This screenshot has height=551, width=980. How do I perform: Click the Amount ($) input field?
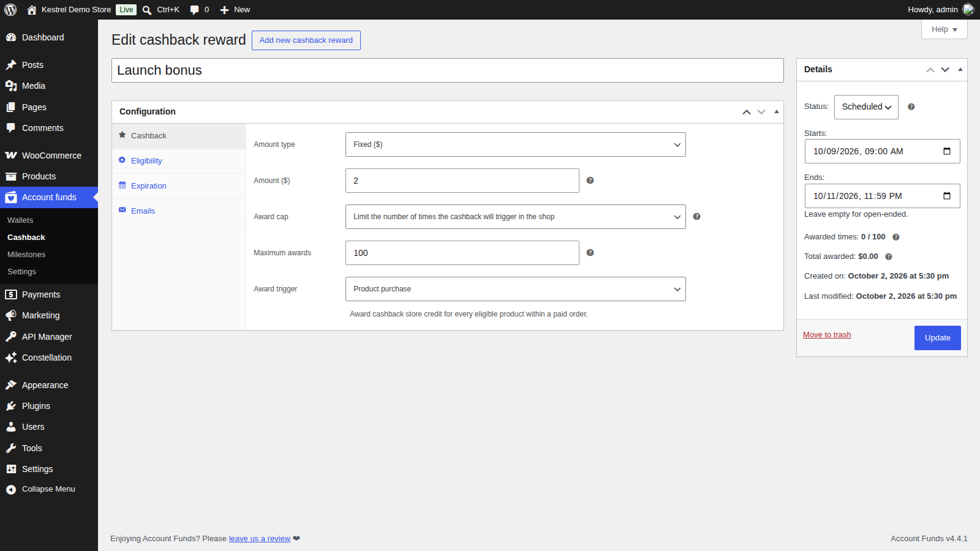[462, 181]
